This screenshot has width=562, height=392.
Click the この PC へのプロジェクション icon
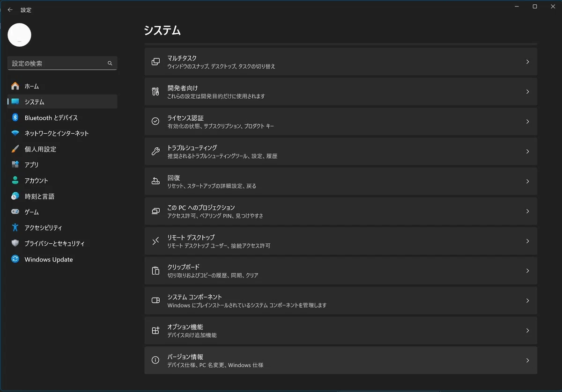click(155, 211)
